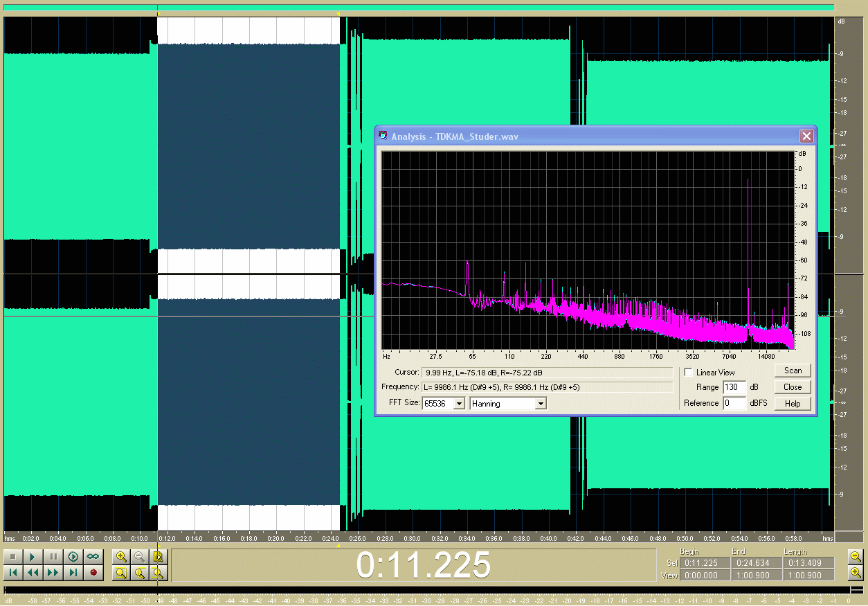
Task: Click the Scan button in Analysis
Action: pos(793,371)
